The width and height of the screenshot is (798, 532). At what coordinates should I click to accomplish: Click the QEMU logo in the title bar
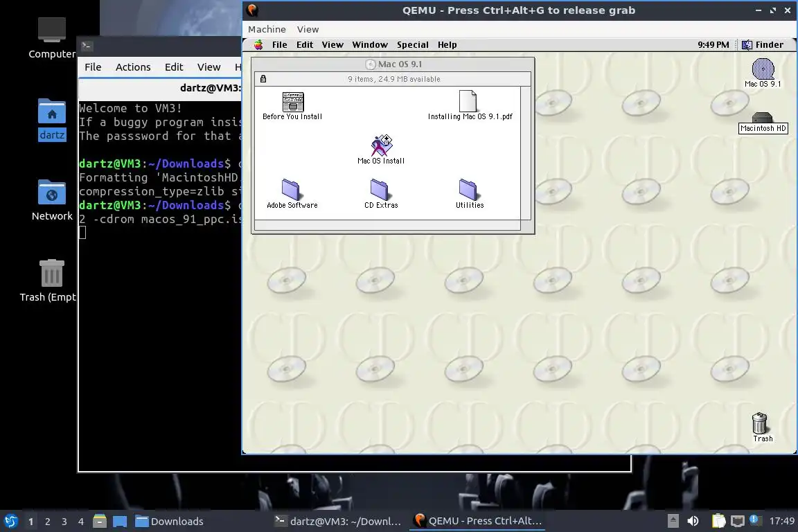click(x=252, y=10)
